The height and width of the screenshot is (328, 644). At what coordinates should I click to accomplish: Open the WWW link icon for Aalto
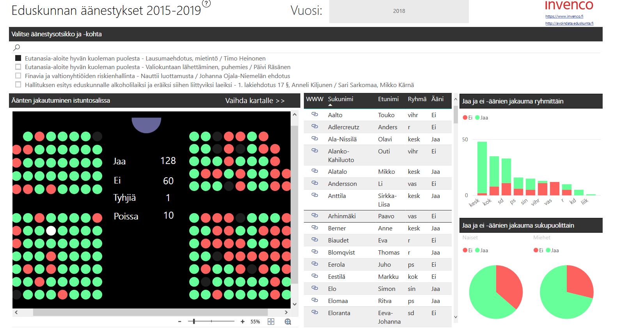click(x=314, y=114)
